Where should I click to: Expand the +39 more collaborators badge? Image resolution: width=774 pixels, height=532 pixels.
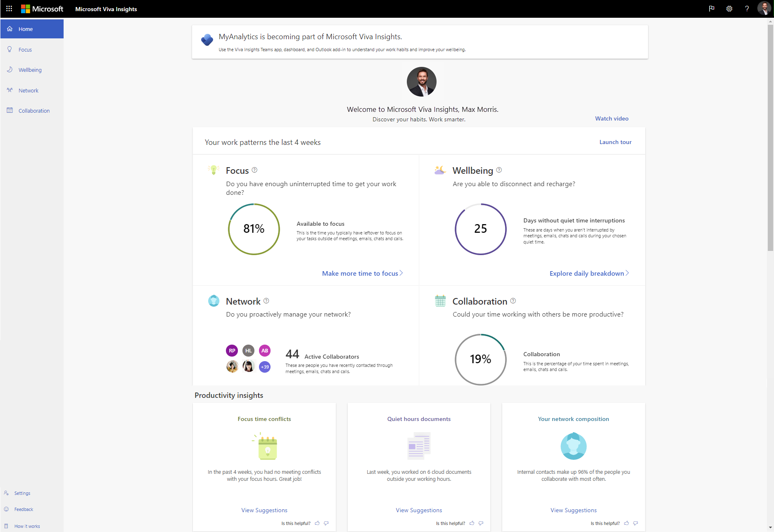click(265, 366)
